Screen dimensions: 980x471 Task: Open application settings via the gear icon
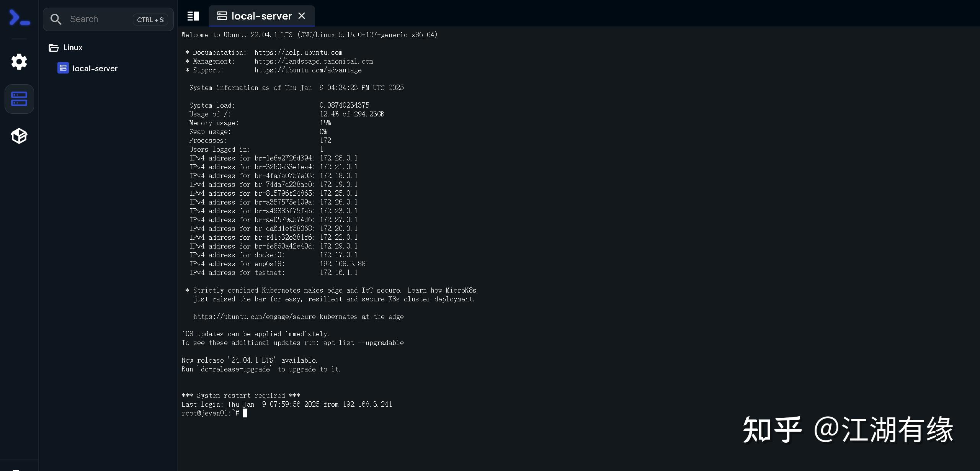coord(19,62)
